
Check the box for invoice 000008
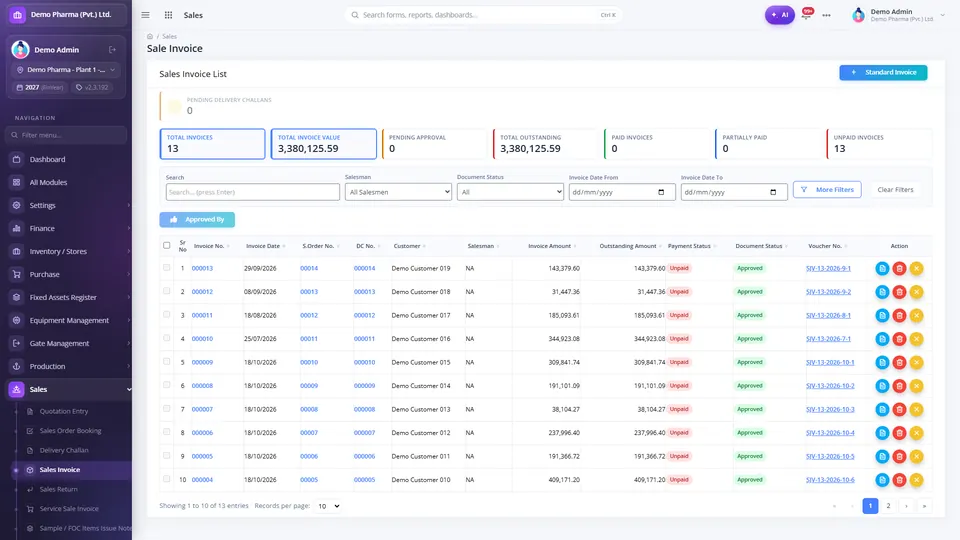(x=167, y=385)
